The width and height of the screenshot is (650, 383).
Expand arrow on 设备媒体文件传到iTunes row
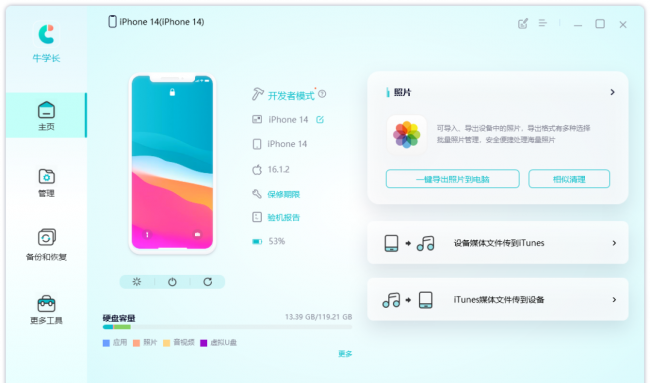[x=614, y=243]
